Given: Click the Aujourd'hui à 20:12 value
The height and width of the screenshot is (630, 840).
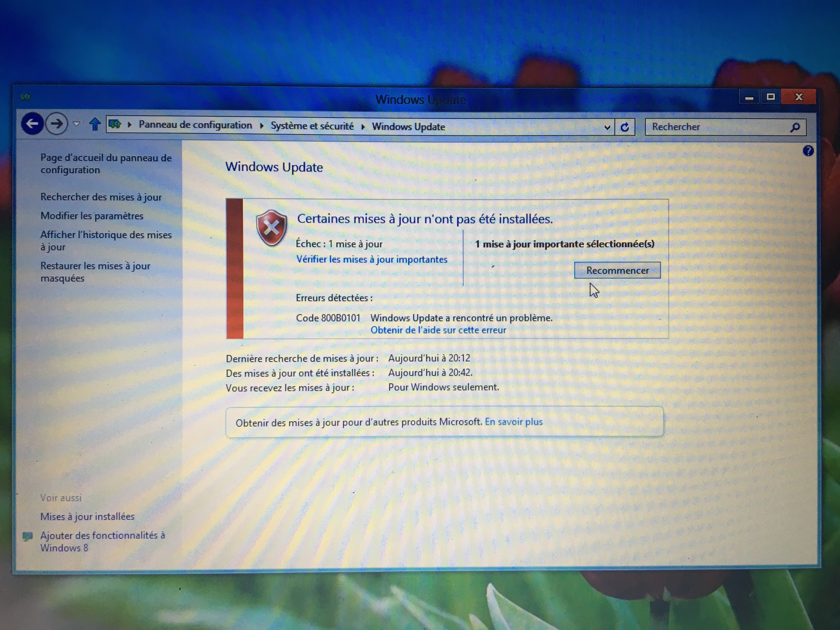Looking at the screenshot, I should (x=429, y=358).
